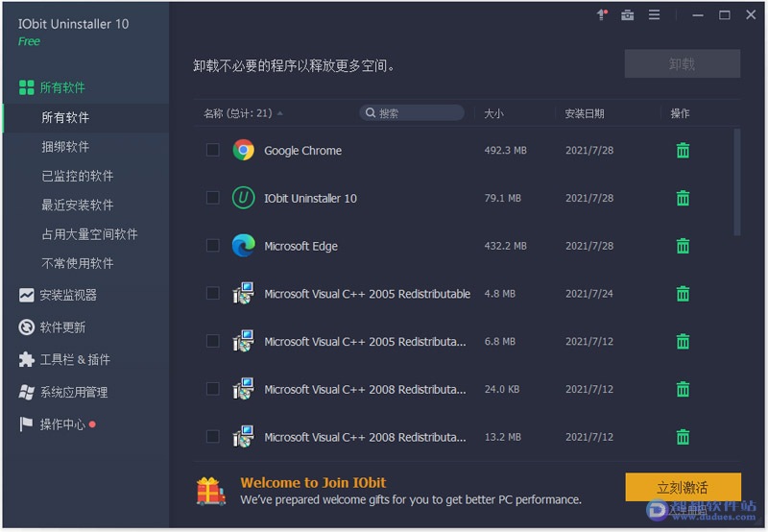Sort list by 安装日期 column
Image resolution: width=768 pixels, height=532 pixels.
(585, 113)
